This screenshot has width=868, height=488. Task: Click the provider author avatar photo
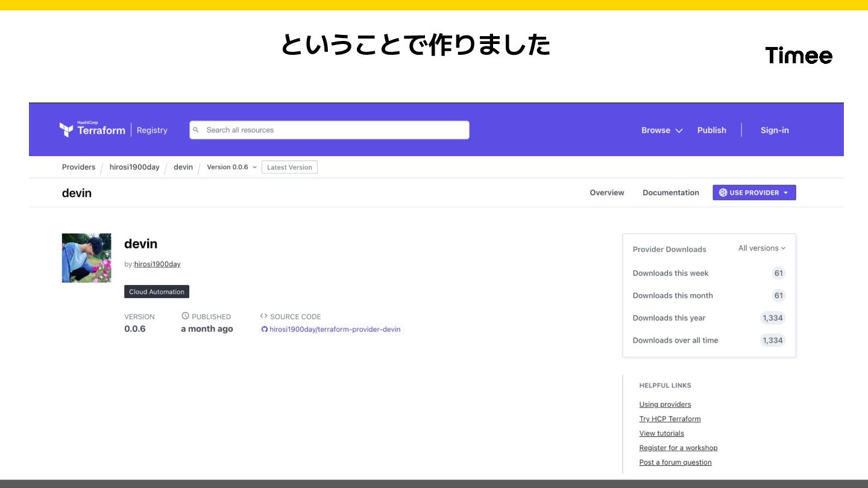(87, 258)
